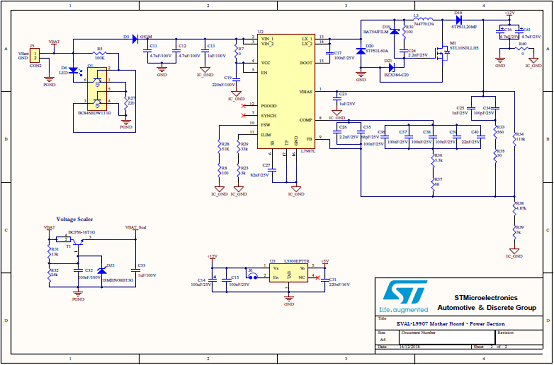The width and height of the screenshot is (554, 365).
Task: Click the L3 inductor coil symbol
Action: (x=423, y=19)
